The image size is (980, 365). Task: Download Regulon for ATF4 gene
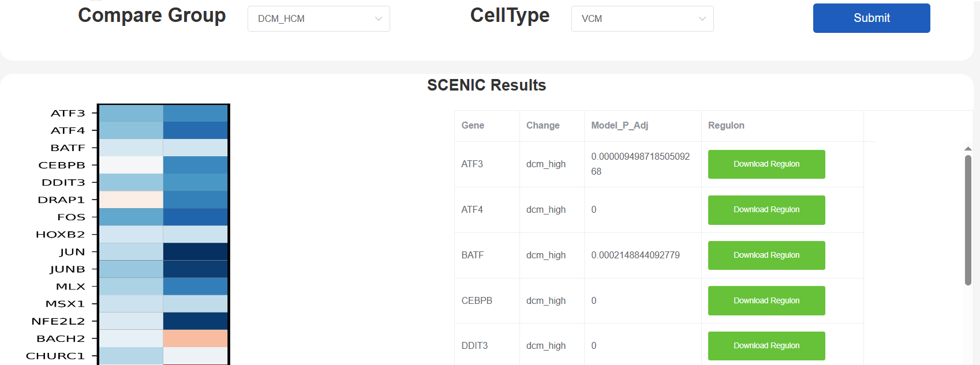pyautogui.click(x=766, y=210)
